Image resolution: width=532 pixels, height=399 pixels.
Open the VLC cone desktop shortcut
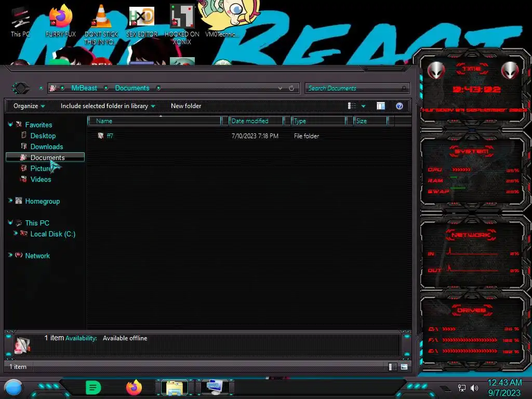click(x=101, y=25)
